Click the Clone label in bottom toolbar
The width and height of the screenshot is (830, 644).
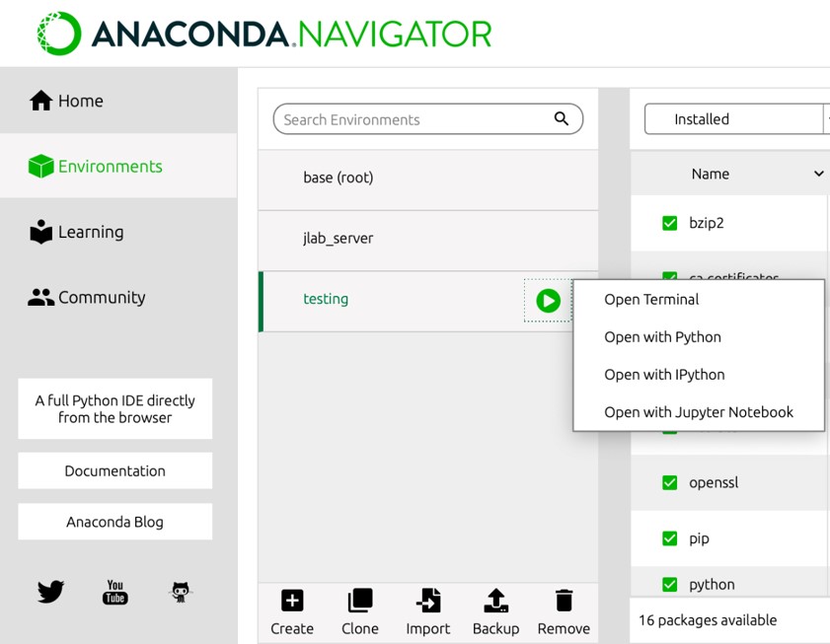coord(360,628)
